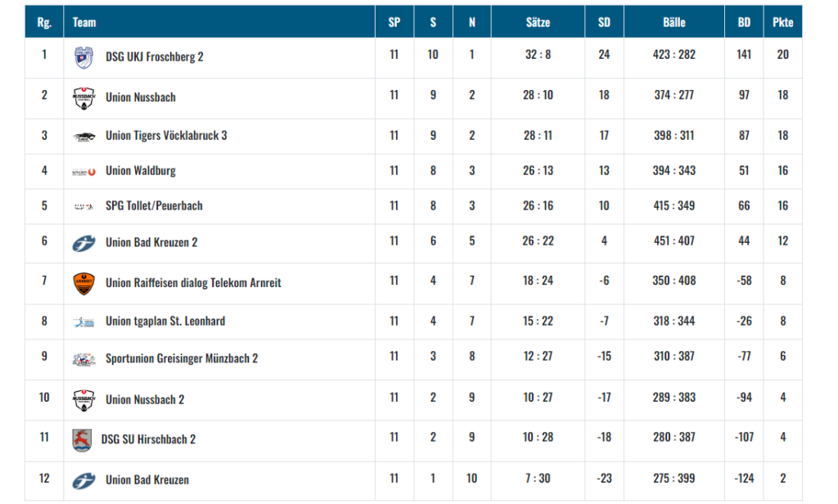Click the Union Nussbach logo in row 2
This screenshot has width=838, height=504.
point(83,98)
